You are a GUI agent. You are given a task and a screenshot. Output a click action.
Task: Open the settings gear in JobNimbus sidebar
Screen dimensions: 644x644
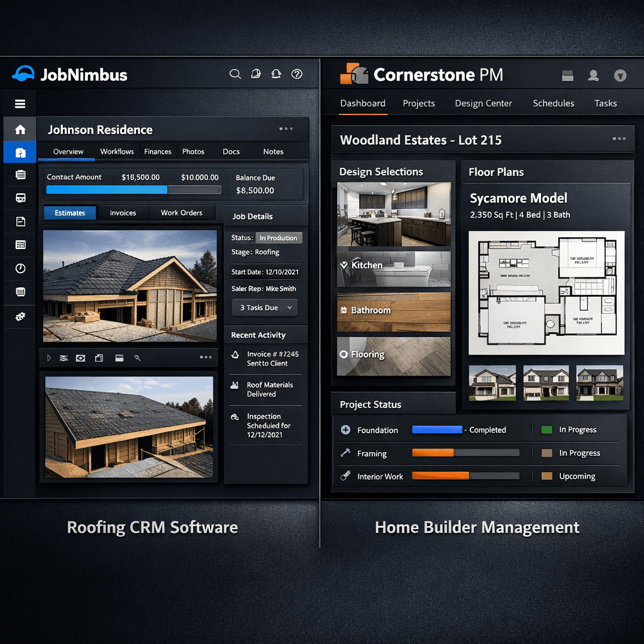pyautogui.click(x=20, y=316)
